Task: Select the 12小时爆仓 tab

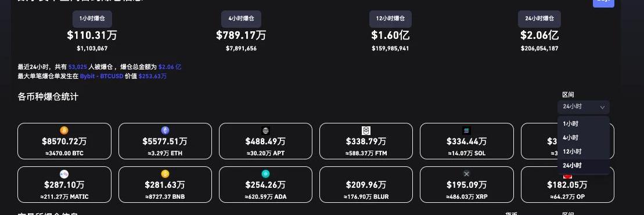Action: tap(390, 19)
